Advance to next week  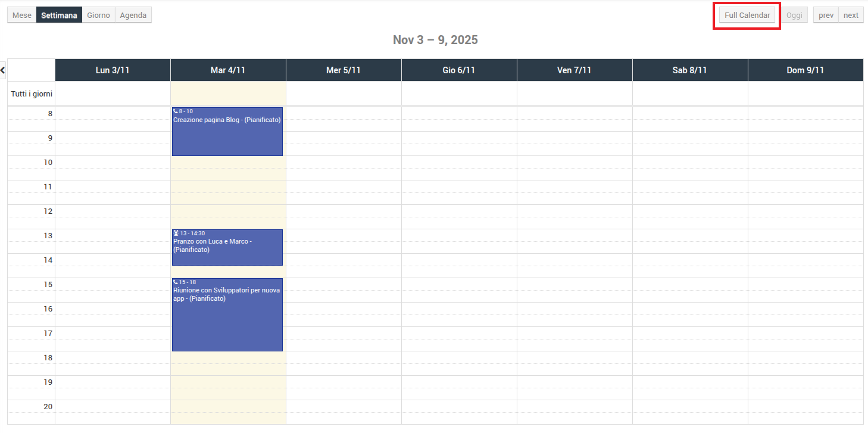[x=851, y=15]
